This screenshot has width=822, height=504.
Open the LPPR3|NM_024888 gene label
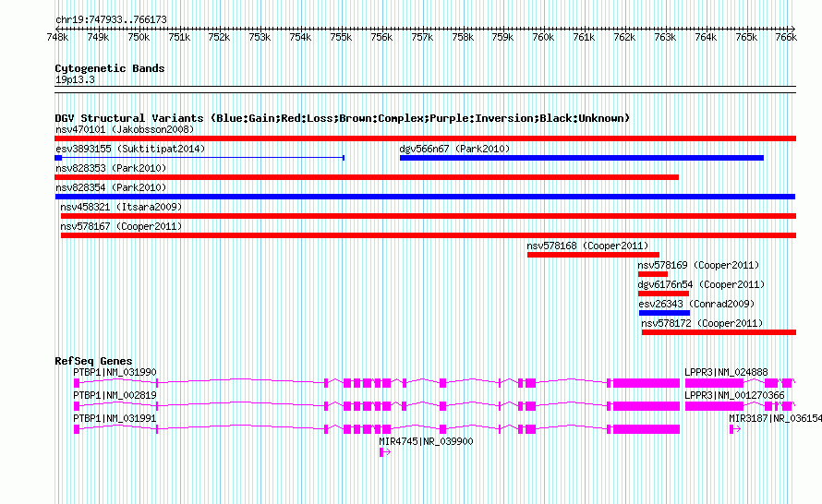click(x=726, y=373)
